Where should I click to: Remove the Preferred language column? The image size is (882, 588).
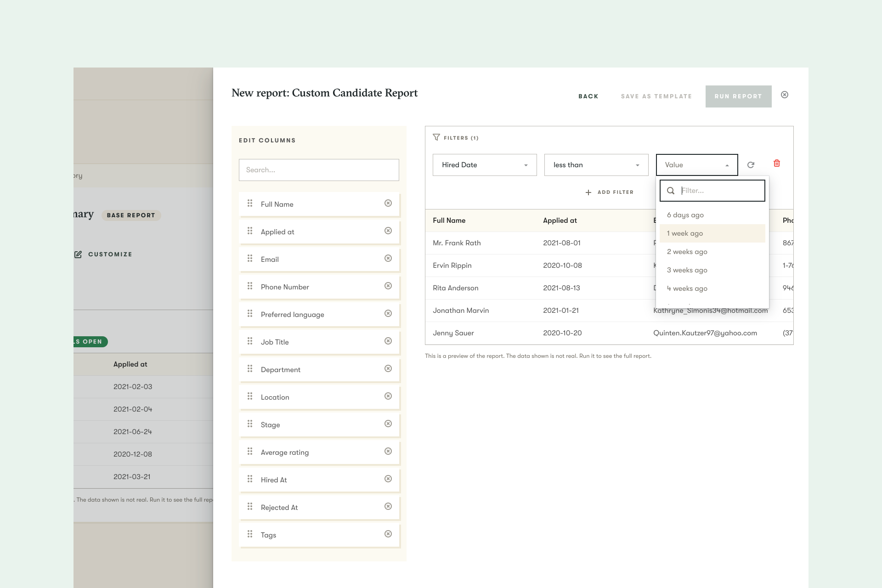pyautogui.click(x=388, y=313)
